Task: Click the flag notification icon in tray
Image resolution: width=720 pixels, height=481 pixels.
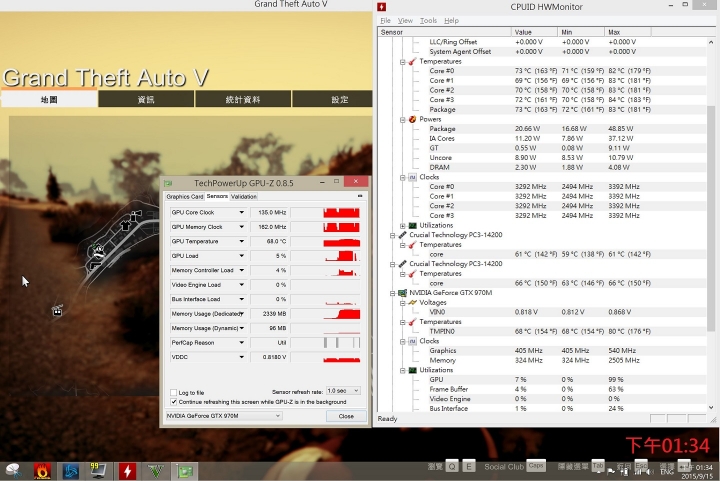Action: pyautogui.click(x=611, y=471)
